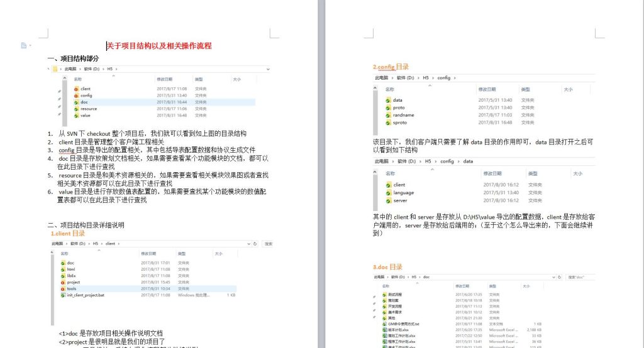The width and height of the screenshot is (644, 348).
Task: Click refresh icon in doc folder address bar
Action: (x=559, y=277)
